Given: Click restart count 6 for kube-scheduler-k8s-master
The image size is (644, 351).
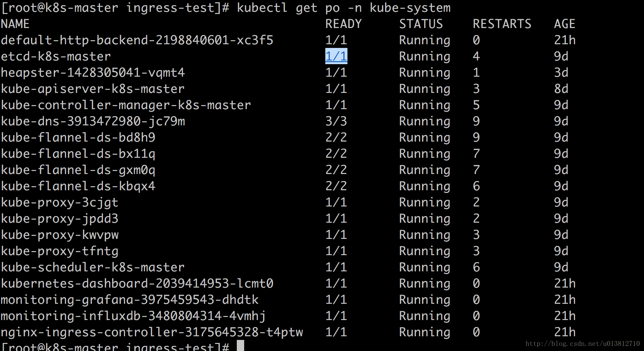Looking at the screenshot, I should click(476, 267).
